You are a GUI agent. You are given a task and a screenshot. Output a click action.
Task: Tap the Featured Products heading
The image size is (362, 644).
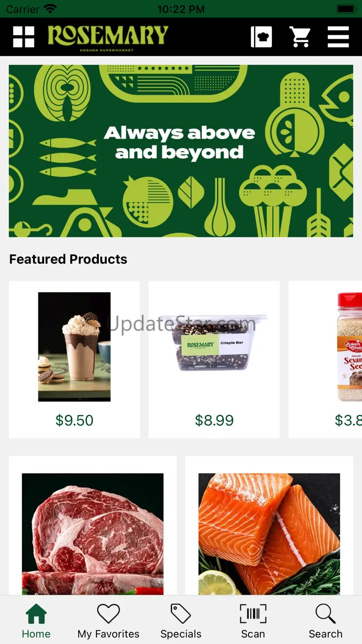coord(68,259)
